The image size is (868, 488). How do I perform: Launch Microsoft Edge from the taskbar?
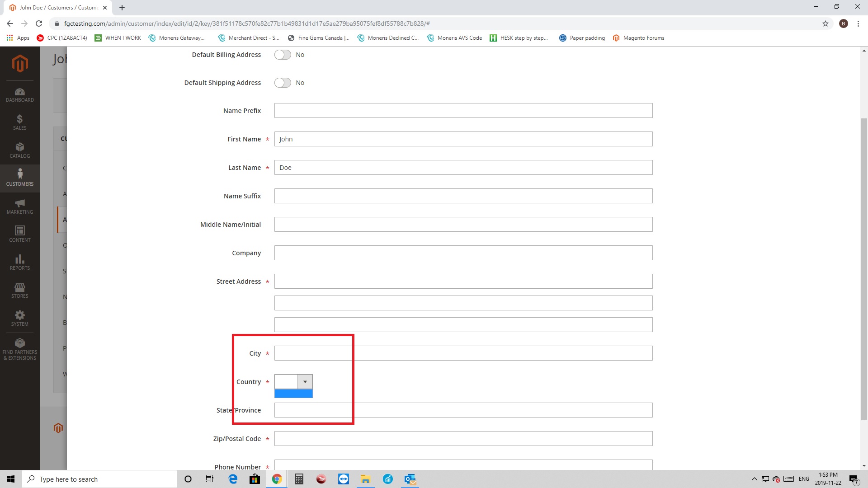pyautogui.click(x=233, y=479)
